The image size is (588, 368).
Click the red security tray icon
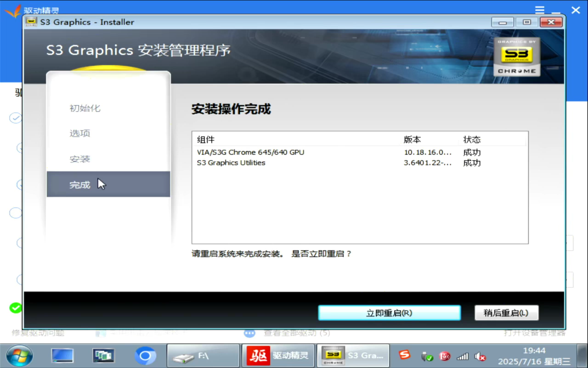[x=444, y=357]
